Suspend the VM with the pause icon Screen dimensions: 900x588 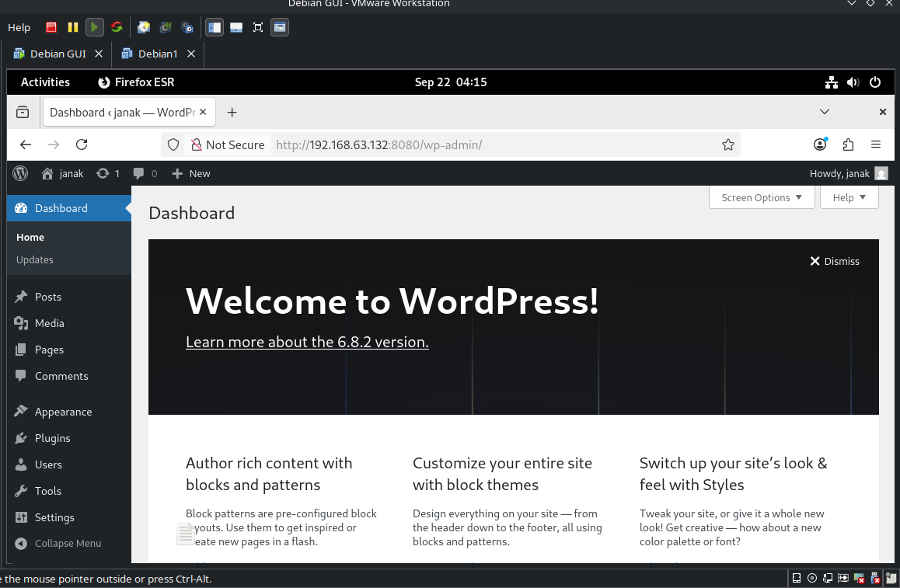pyautogui.click(x=73, y=27)
